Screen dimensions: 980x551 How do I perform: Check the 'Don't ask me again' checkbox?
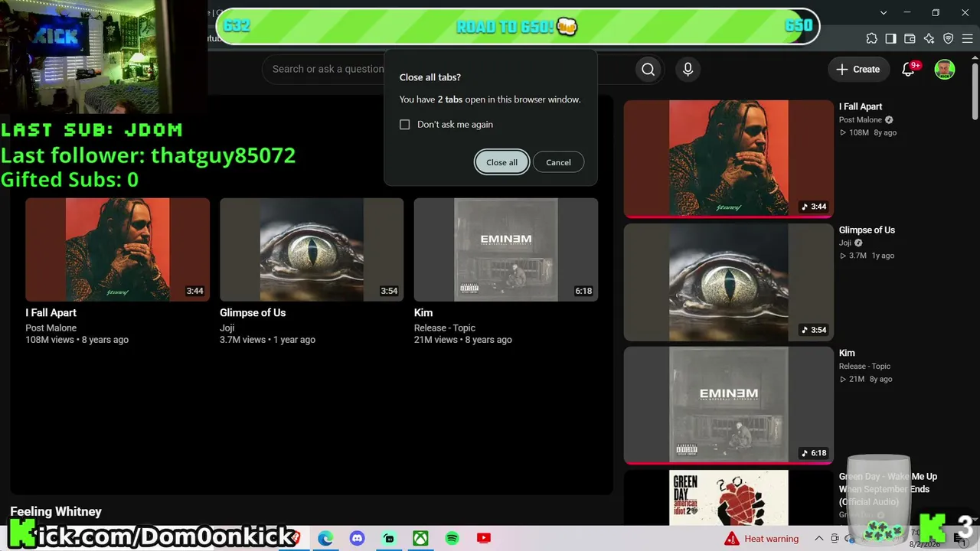405,125
